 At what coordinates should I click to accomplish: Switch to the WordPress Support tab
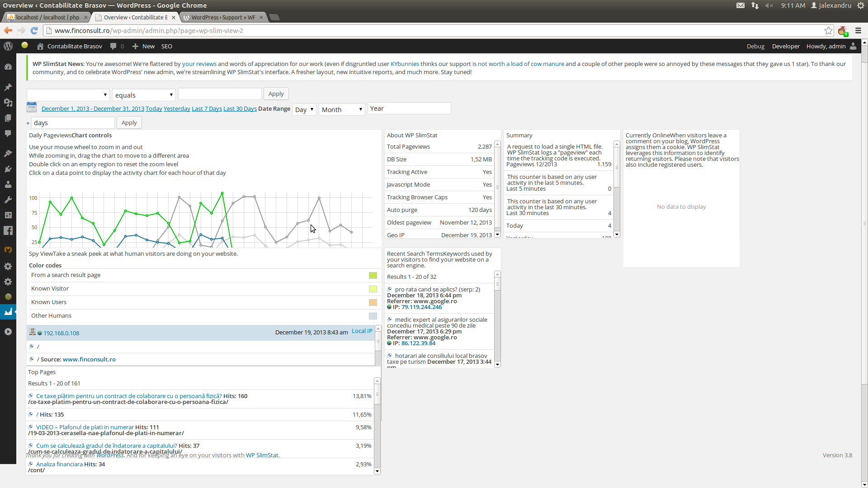click(x=222, y=17)
